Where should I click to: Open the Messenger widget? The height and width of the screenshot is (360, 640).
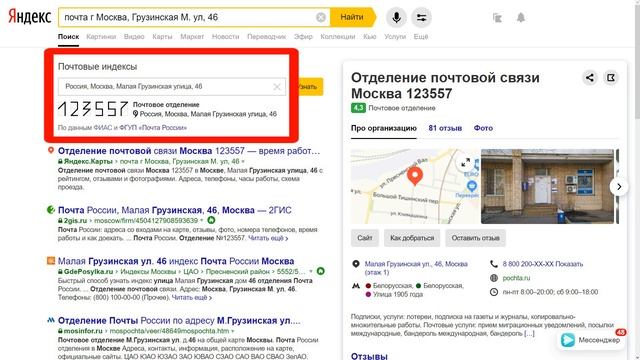(x=591, y=340)
